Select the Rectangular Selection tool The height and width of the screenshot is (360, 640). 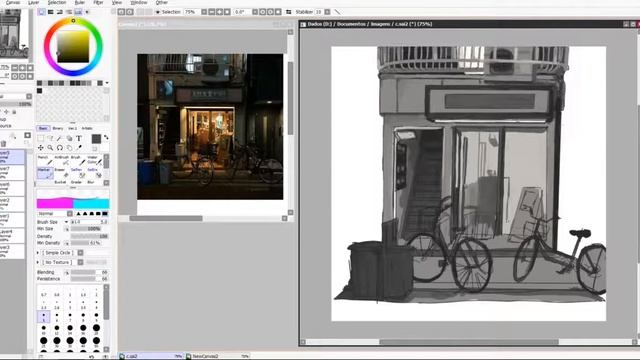(x=40, y=138)
